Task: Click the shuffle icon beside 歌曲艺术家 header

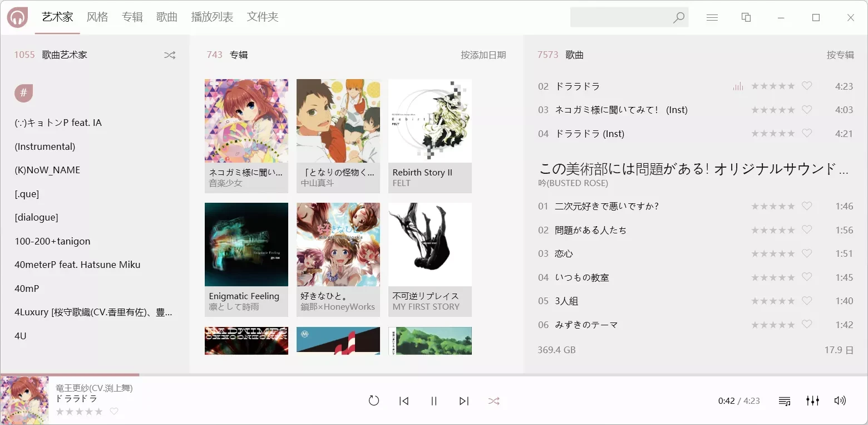Action: pyautogui.click(x=170, y=55)
